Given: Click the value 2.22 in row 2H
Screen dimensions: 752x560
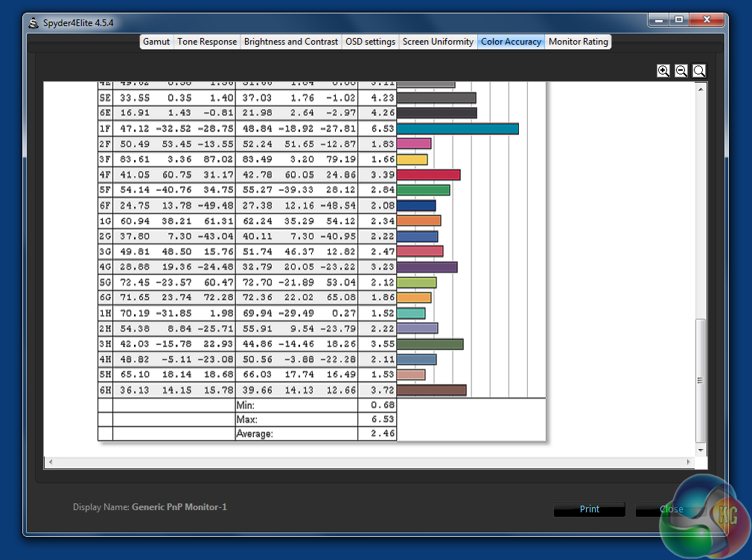Looking at the screenshot, I should pos(382,328).
